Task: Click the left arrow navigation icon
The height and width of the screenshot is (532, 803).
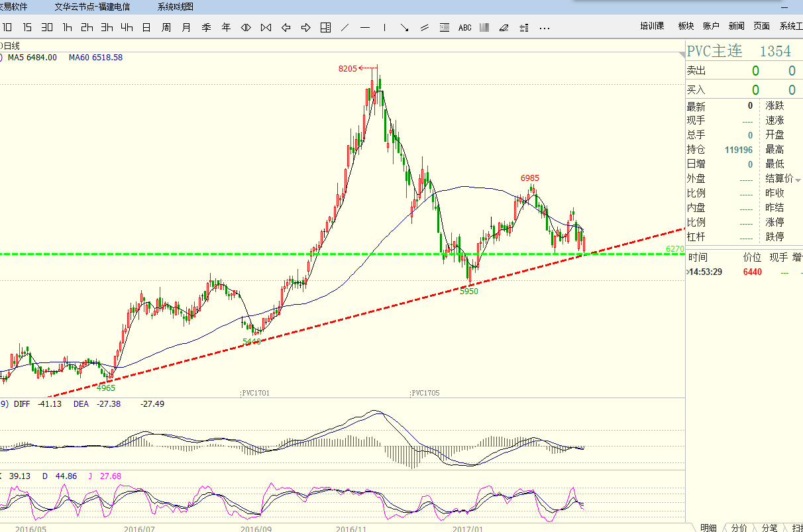Action: pyautogui.click(x=286, y=27)
